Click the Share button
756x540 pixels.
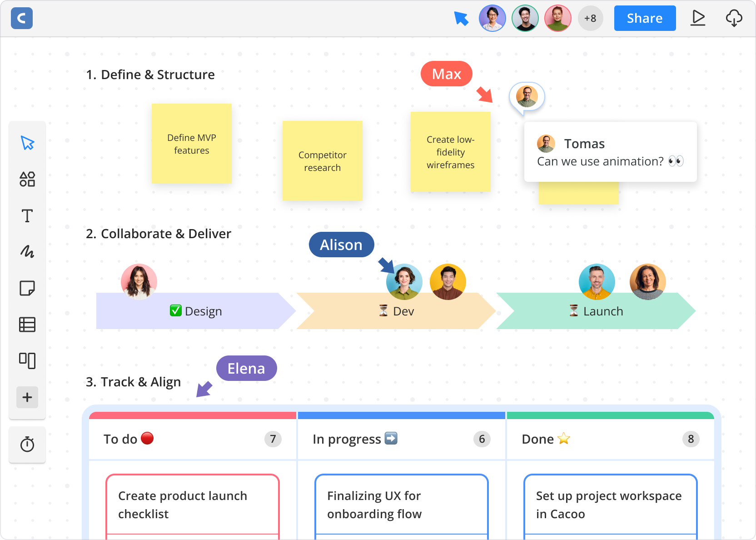click(x=645, y=18)
